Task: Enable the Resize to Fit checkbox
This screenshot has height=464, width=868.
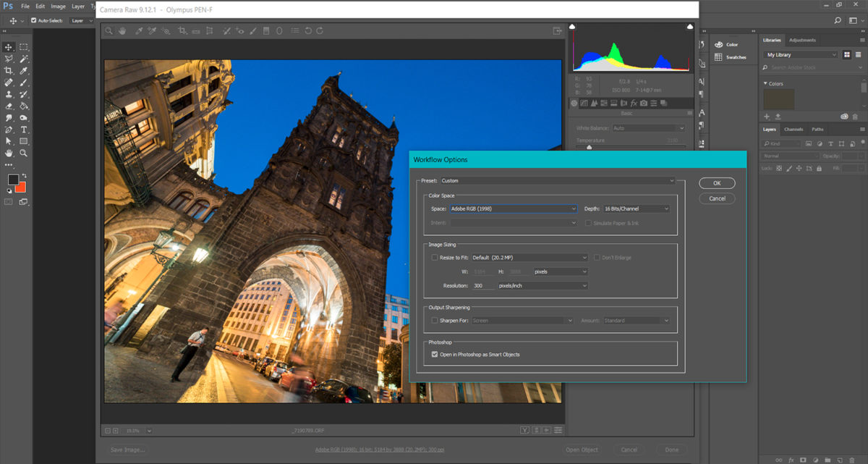Action: [435, 257]
